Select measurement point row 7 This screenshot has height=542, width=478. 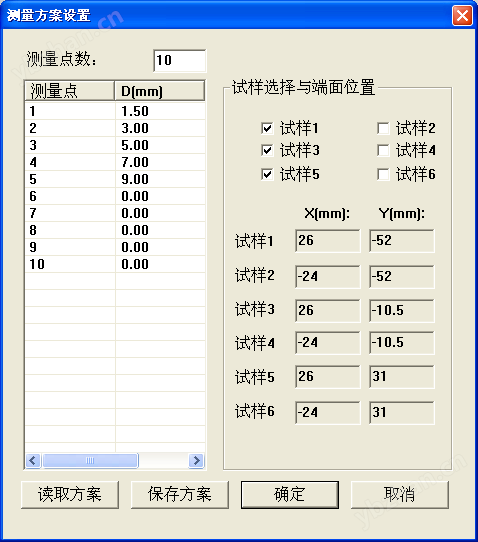coord(115,213)
